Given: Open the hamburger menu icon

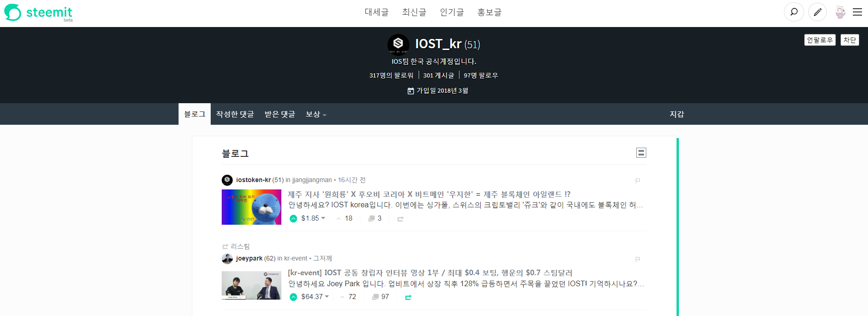Looking at the screenshot, I should (857, 12).
